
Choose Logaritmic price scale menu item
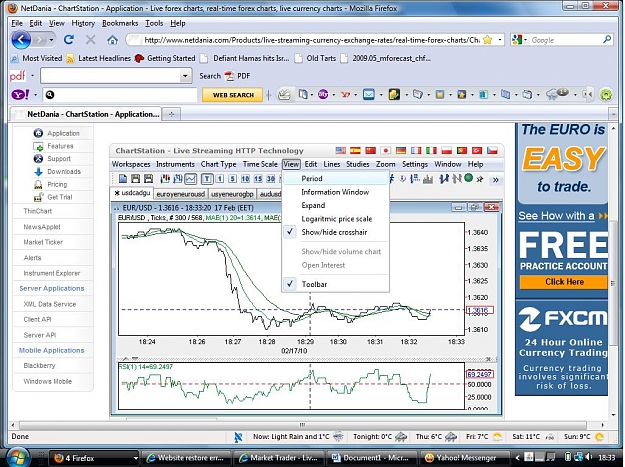[x=335, y=219]
